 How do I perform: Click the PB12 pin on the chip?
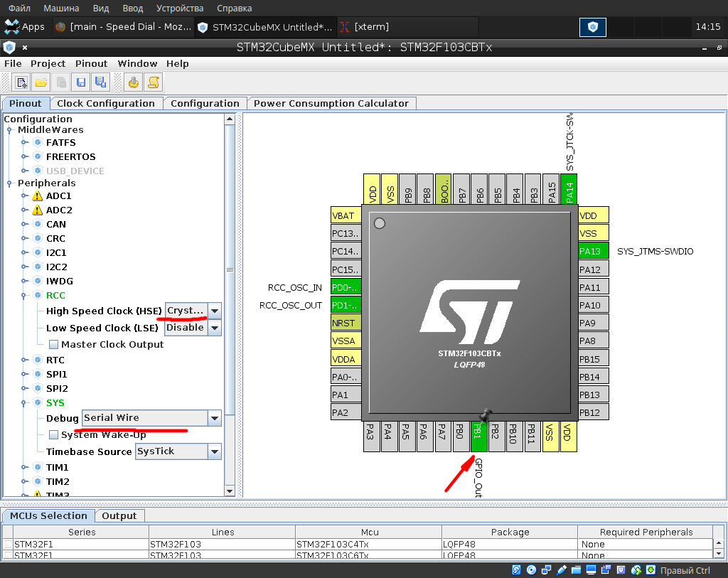[x=594, y=412]
